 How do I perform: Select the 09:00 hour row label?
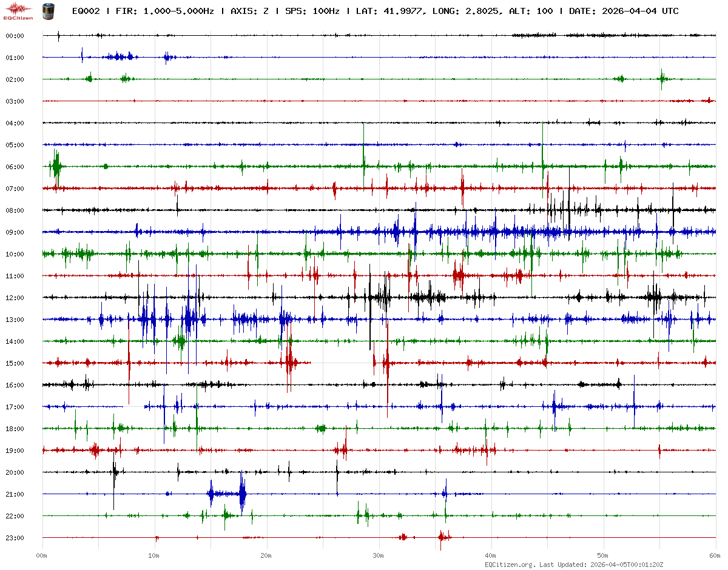[x=15, y=233]
